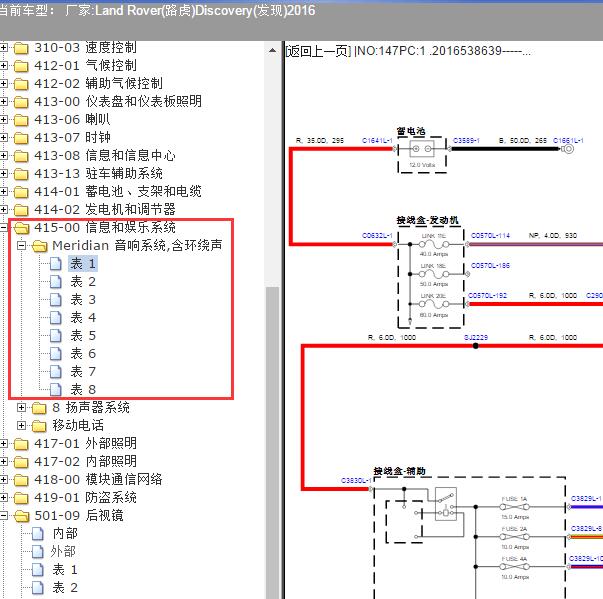Screen dimensions: 603x599
Task: Open 表 1 under 501-09 后视镜
Action: (x=65, y=570)
